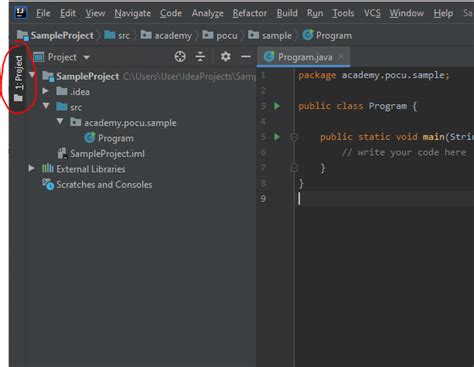The width and height of the screenshot is (474, 367).
Task: Click academy in the breadcrumb bar
Action: tap(166, 35)
